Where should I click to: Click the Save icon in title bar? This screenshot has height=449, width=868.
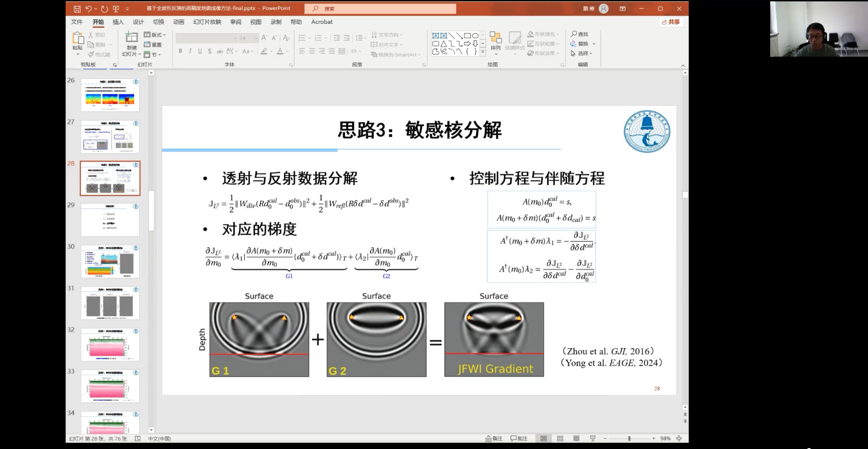[77, 9]
